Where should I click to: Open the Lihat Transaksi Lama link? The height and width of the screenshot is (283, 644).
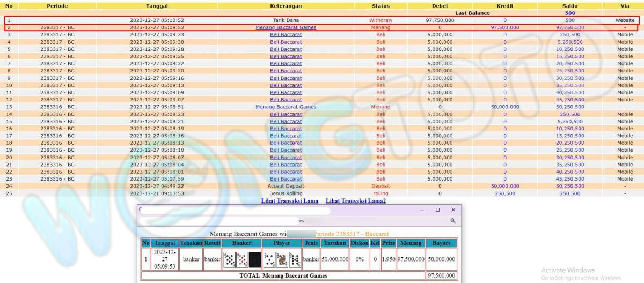tap(290, 201)
